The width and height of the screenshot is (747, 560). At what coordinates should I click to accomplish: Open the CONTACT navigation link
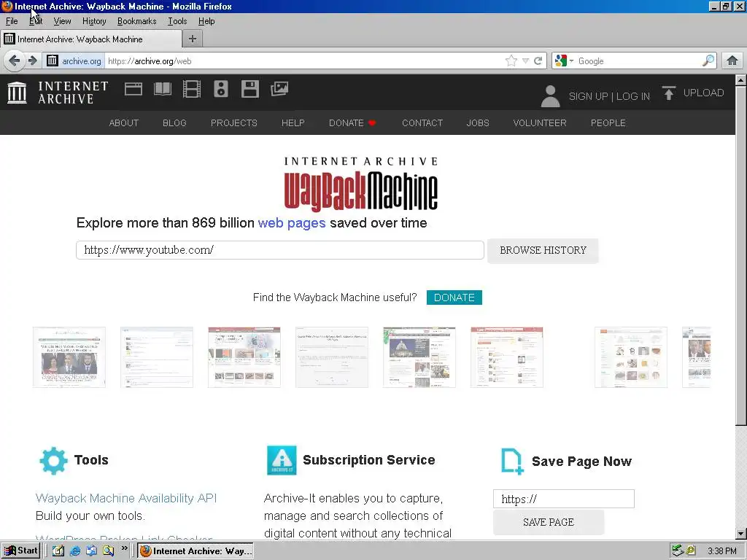point(422,122)
